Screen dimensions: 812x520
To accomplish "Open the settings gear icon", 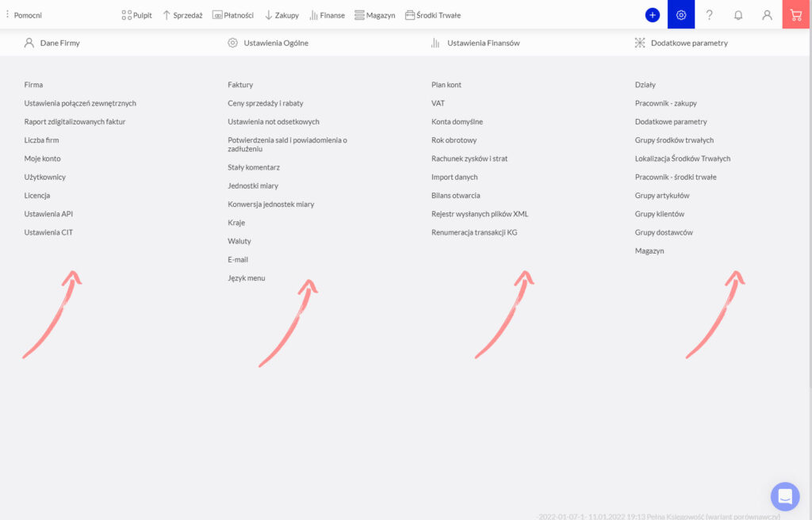I will coord(681,14).
